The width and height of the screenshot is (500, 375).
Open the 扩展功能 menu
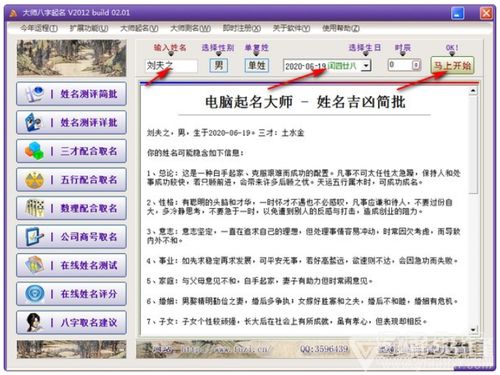89,29
